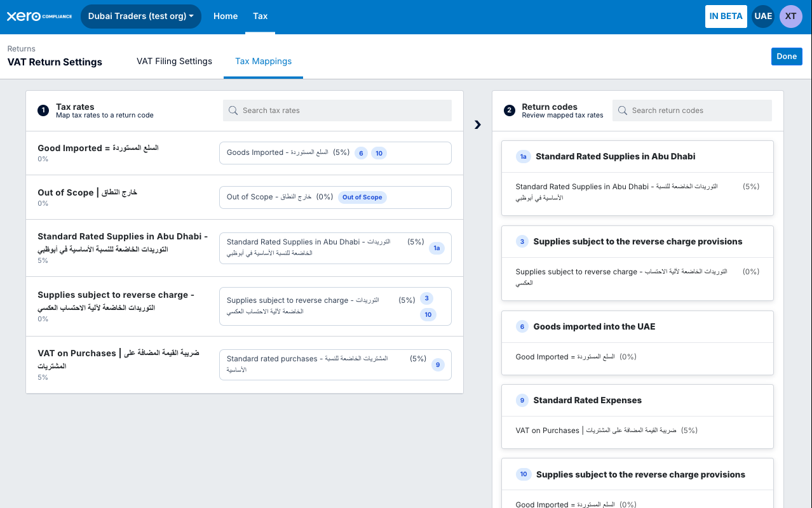The width and height of the screenshot is (812, 508).
Task: Select the Standard Rated Expenses card header
Action: (x=637, y=400)
